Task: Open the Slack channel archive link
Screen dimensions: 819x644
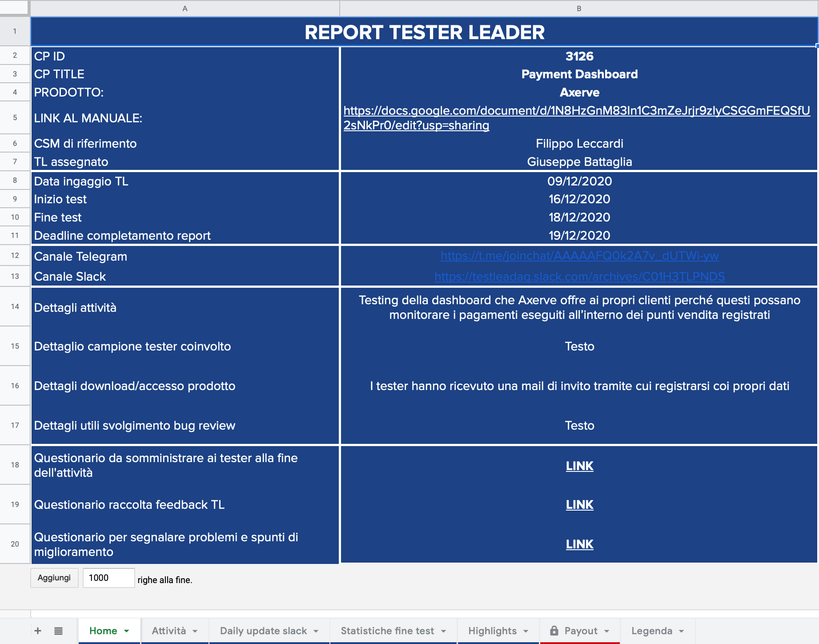Action: (x=579, y=277)
